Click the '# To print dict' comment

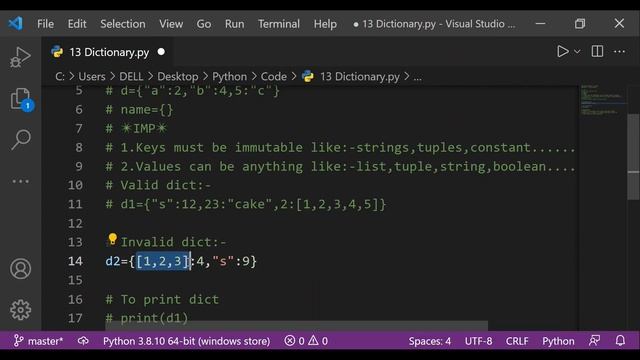162,299
